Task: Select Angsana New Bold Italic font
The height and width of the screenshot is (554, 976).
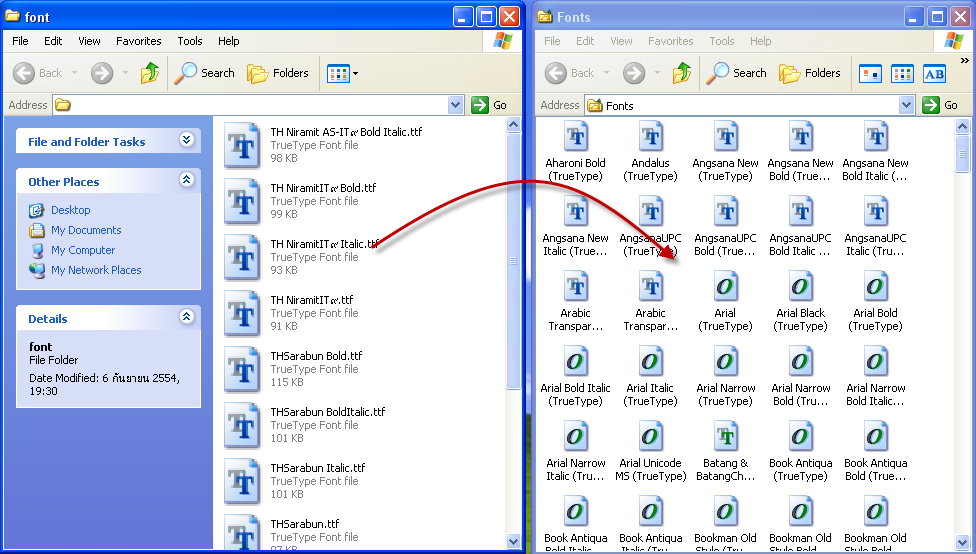Action: (875, 151)
